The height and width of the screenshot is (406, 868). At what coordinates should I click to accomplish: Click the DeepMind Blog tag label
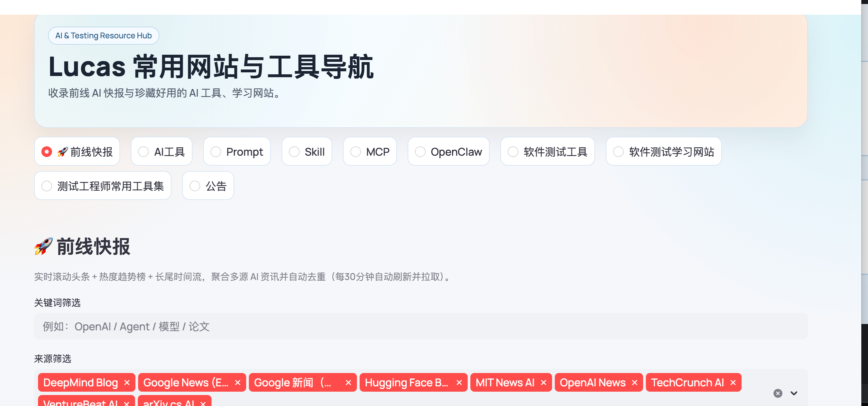click(x=80, y=383)
